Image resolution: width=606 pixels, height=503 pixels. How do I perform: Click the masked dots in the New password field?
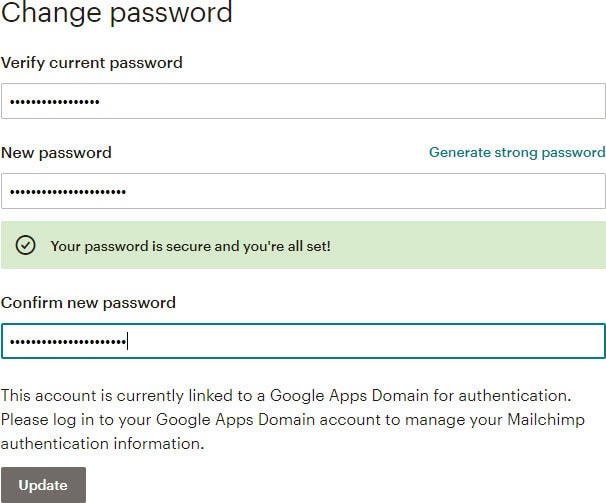pyautogui.click(x=68, y=191)
